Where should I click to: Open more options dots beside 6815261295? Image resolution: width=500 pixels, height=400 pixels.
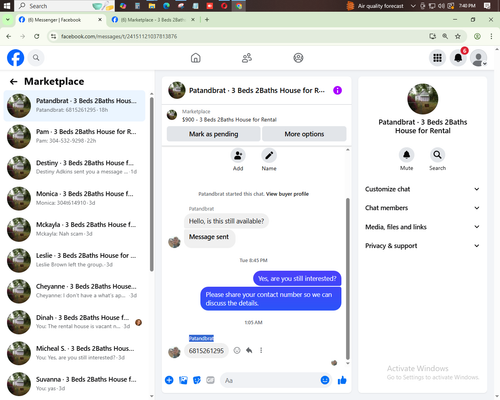coord(261,350)
